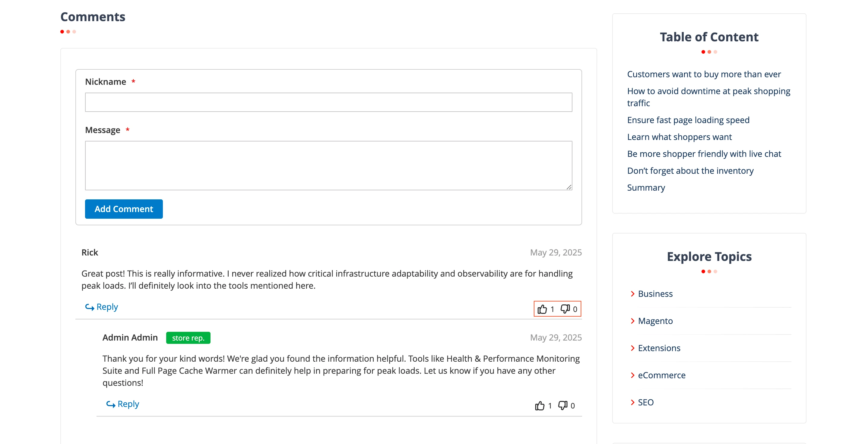Image resolution: width=868 pixels, height=444 pixels.
Task: Open 'Learn what shoppers want' section
Action: 679,137
